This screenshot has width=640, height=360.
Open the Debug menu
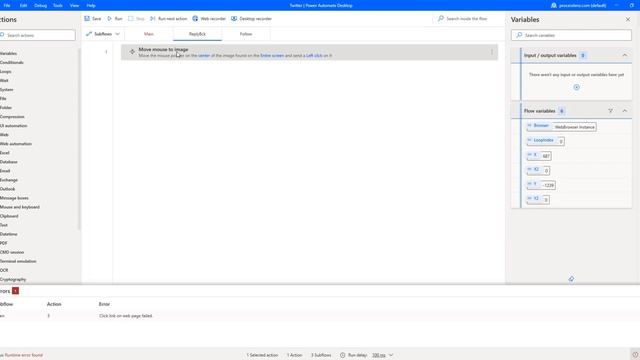[x=40, y=5]
